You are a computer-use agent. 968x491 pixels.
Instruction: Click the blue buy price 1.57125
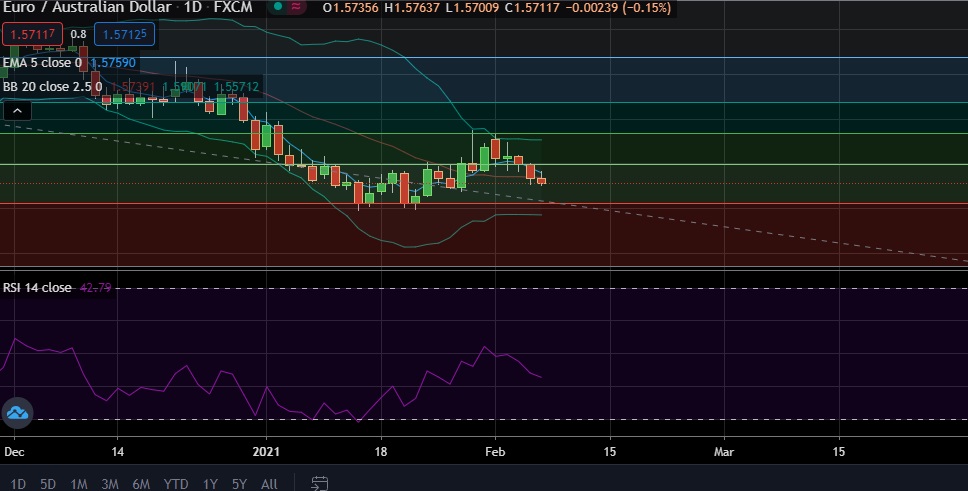(125, 34)
